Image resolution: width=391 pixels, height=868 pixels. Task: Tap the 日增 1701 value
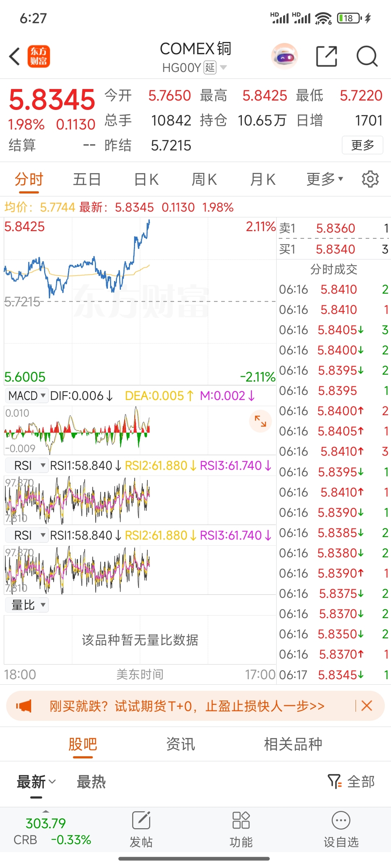(369, 120)
